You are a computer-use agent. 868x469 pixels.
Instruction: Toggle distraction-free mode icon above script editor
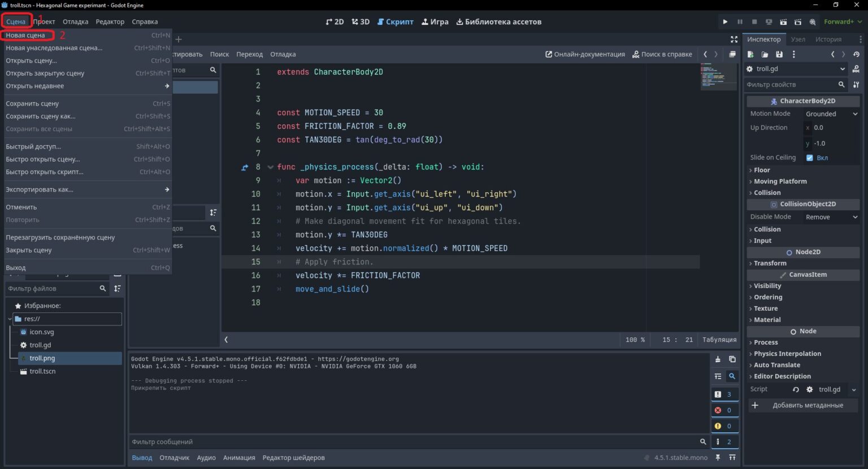[734, 40]
